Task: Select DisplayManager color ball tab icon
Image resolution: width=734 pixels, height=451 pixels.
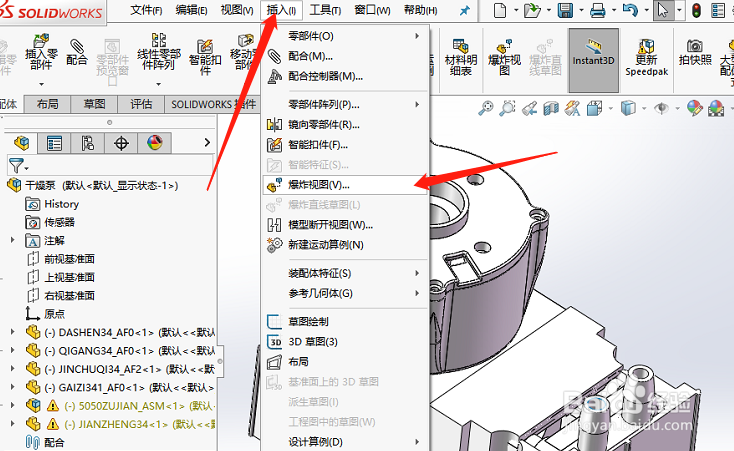Action: 154,143
